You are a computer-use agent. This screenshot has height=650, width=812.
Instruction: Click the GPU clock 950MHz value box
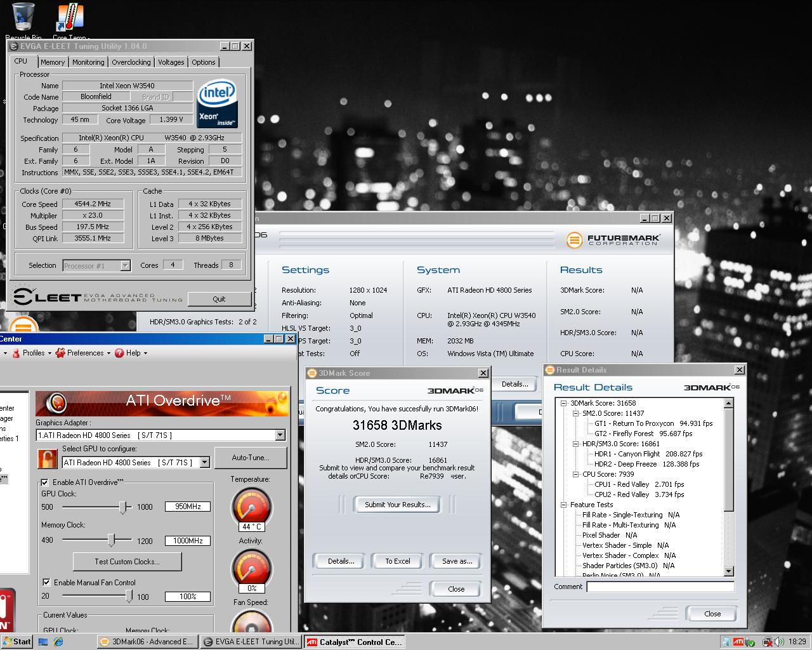(x=188, y=507)
